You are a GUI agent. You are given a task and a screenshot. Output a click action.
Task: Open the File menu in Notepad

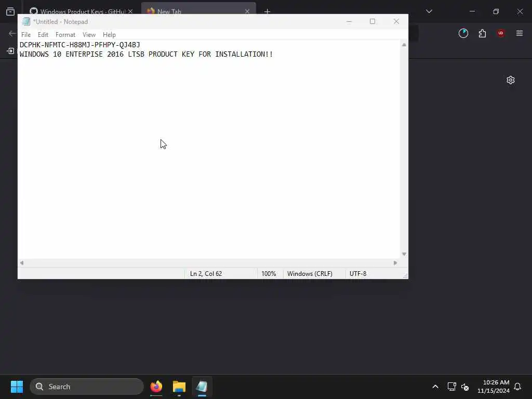click(x=26, y=35)
